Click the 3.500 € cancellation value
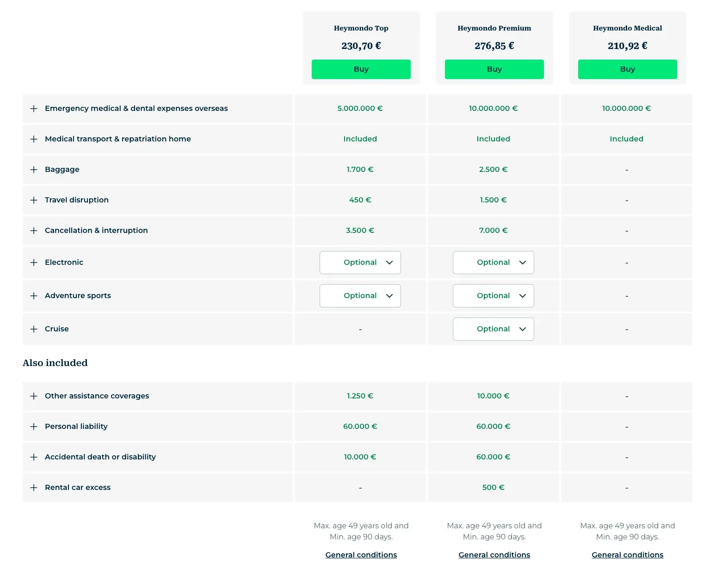The height and width of the screenshot is (575, 728). tap(360, 231)
